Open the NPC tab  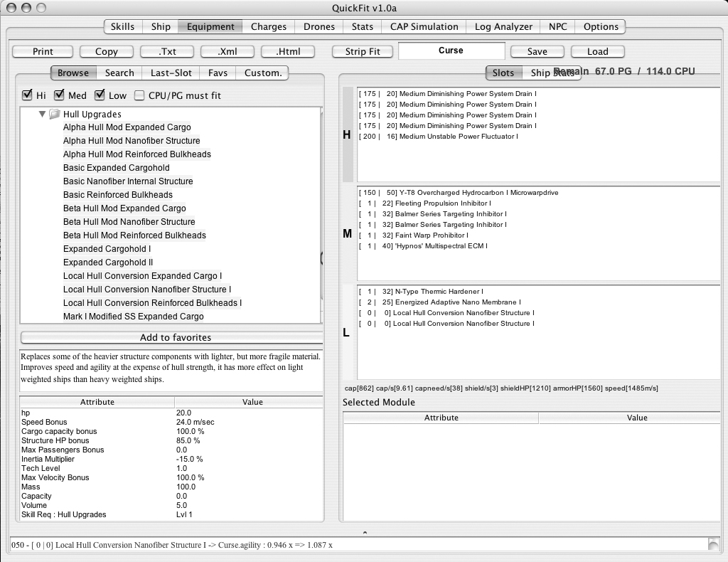(557, 26)
